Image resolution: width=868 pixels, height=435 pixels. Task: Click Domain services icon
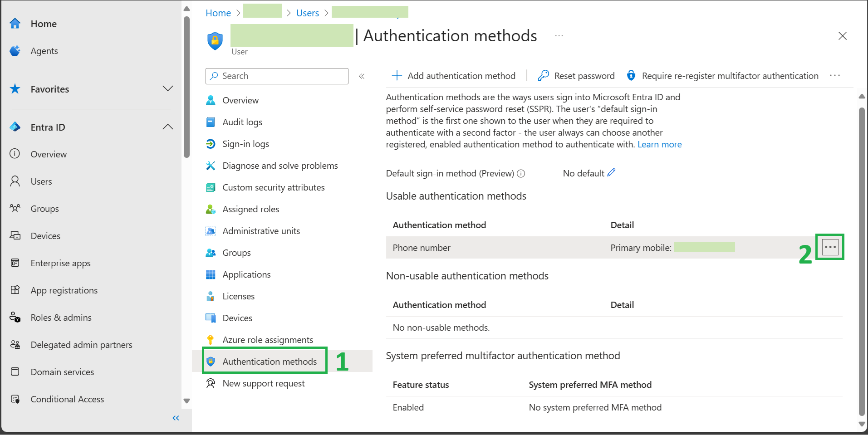[15, 371]
